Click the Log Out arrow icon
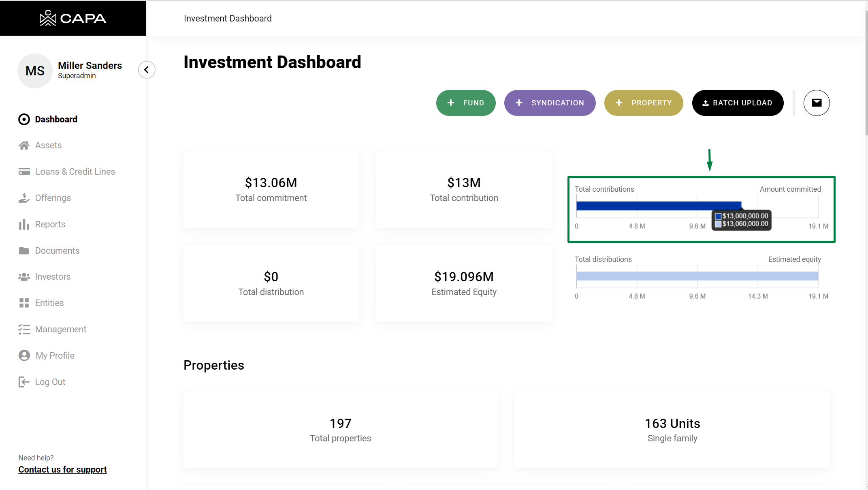868x490 pixels. (x=24, y=382)
